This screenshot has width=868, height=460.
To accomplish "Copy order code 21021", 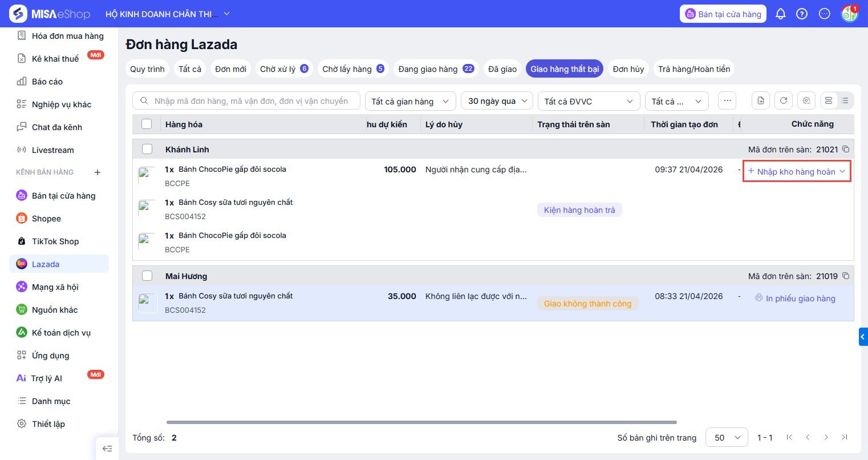I will [846, 150].
